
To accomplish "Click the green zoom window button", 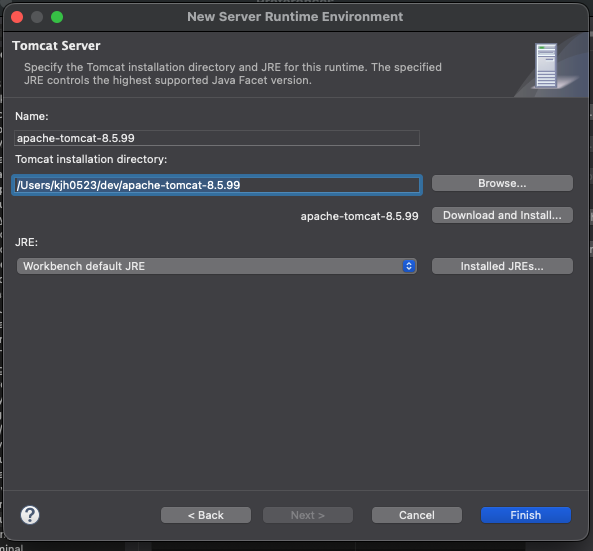I will [x=57, y=17].
